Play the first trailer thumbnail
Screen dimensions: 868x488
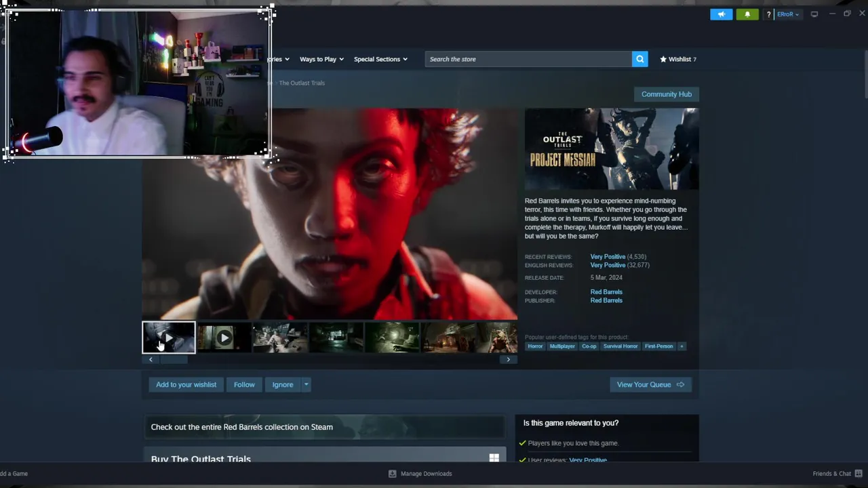pos(169,338)
